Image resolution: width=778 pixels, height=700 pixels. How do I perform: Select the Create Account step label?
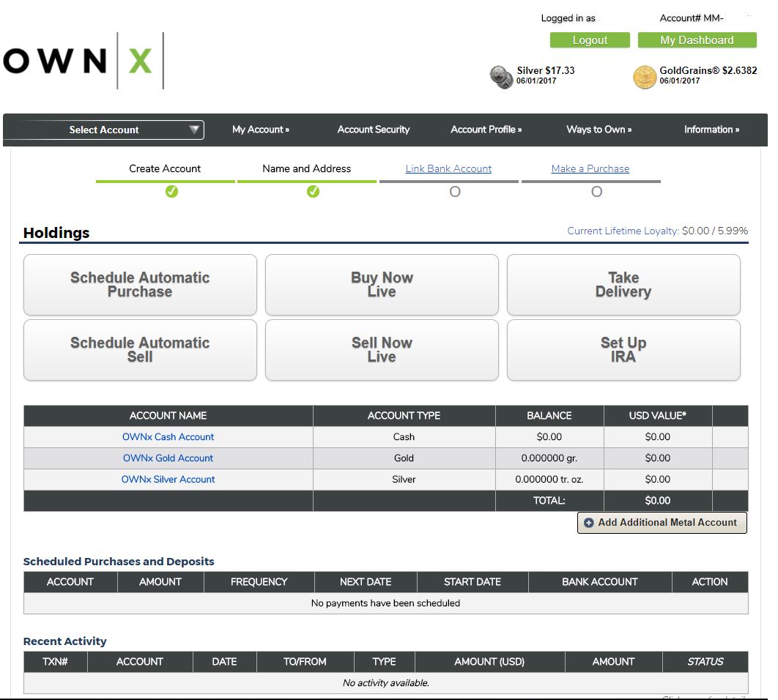[165, 168]
